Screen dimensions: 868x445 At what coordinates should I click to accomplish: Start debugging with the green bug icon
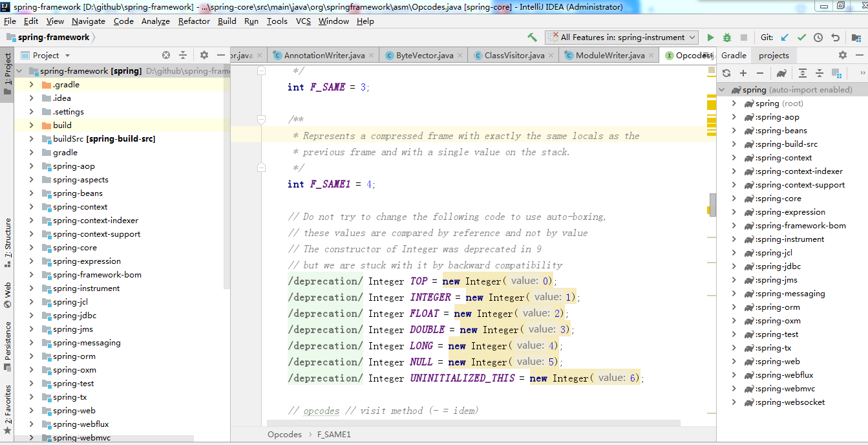pos(727,38)
